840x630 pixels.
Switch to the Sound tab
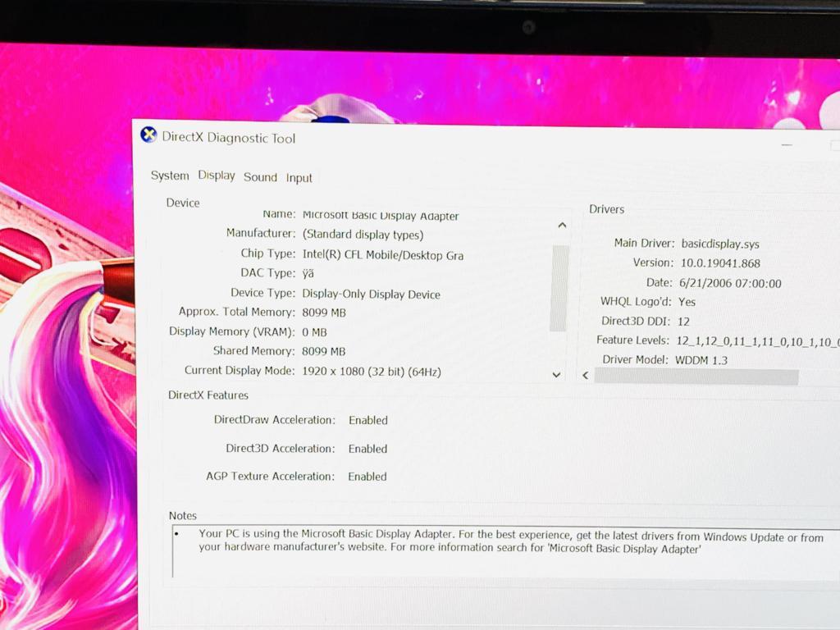[260, 177]
